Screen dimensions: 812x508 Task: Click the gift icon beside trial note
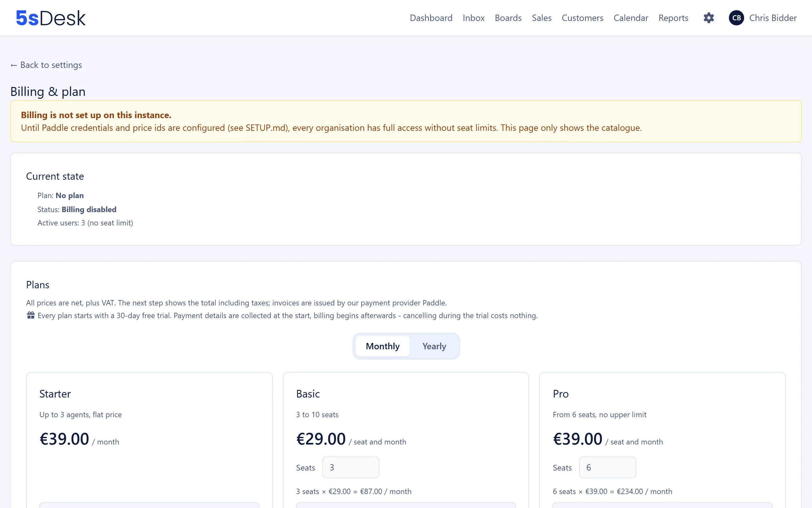coord(30,315)
